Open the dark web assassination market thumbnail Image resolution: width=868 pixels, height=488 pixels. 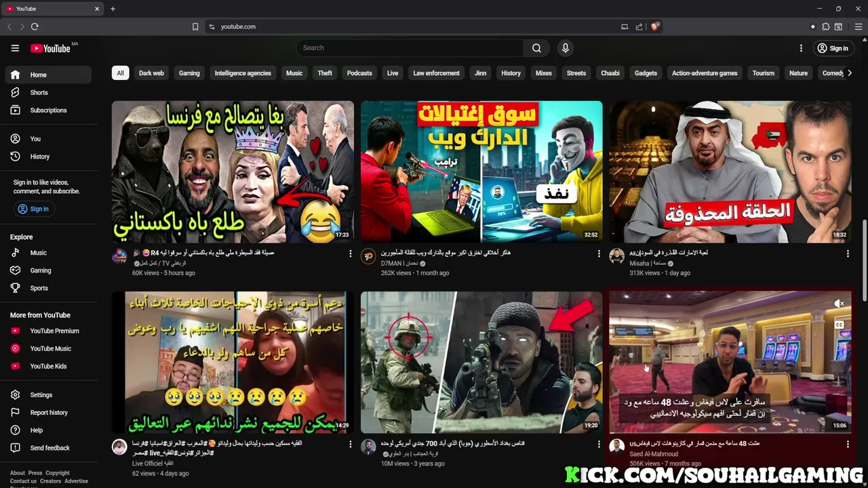tap(481, 171)
